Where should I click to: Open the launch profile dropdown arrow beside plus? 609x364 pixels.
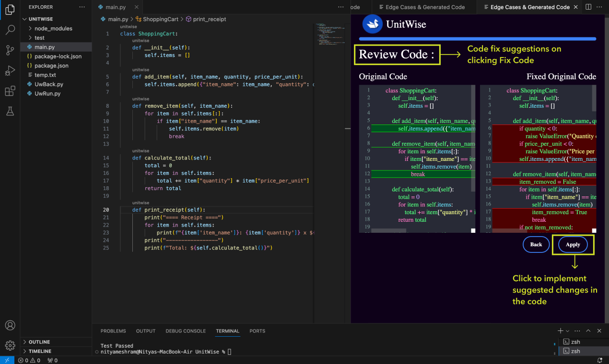tap(567, 331)
